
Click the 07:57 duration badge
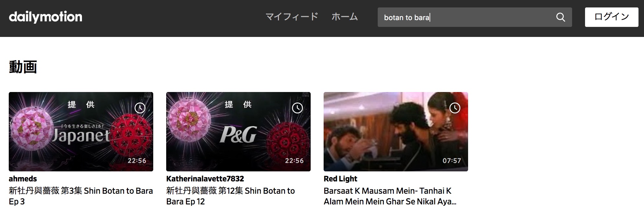point(452,161)
